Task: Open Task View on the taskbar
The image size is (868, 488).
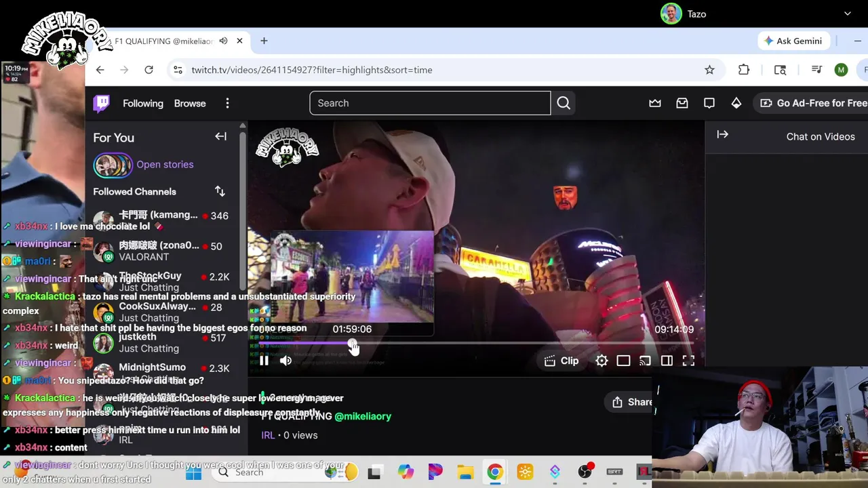Action: pos(374,472)
